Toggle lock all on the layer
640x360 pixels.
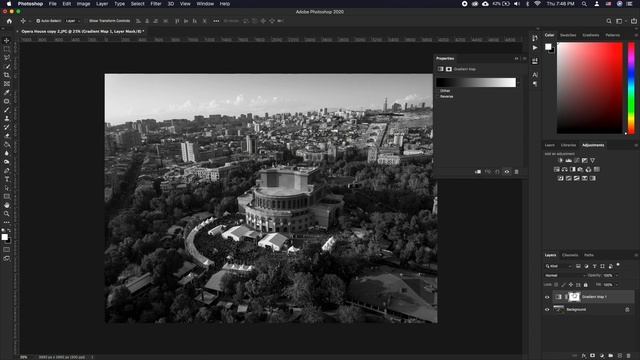pos(586,284)
